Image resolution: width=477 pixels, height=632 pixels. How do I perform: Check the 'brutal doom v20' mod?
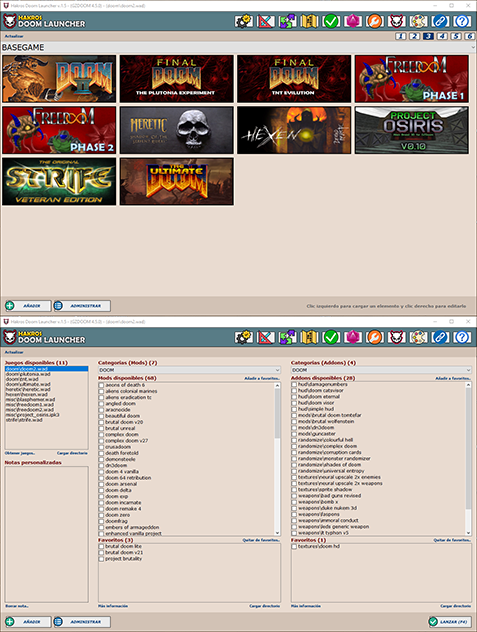(101, 422)
